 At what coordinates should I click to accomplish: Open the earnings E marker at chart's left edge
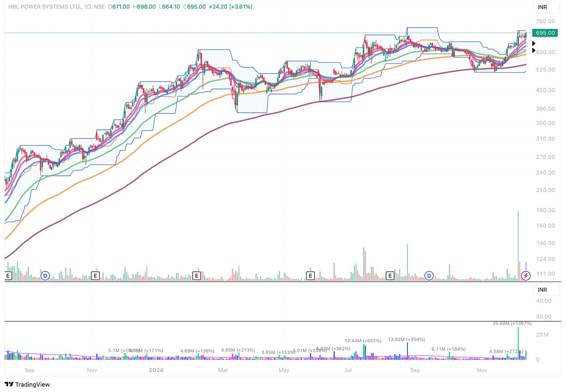[8, 276]
